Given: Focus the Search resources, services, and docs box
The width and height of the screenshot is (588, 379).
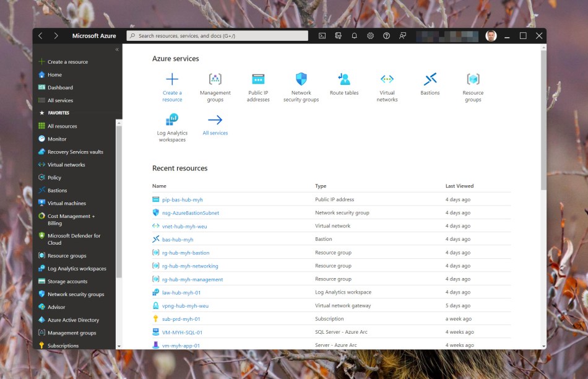Looking at the screenshot, I should click(217, 36).
